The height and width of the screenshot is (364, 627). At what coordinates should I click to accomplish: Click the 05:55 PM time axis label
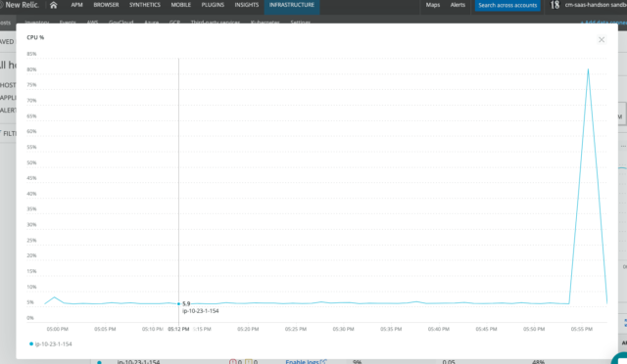tap(581, 329)
